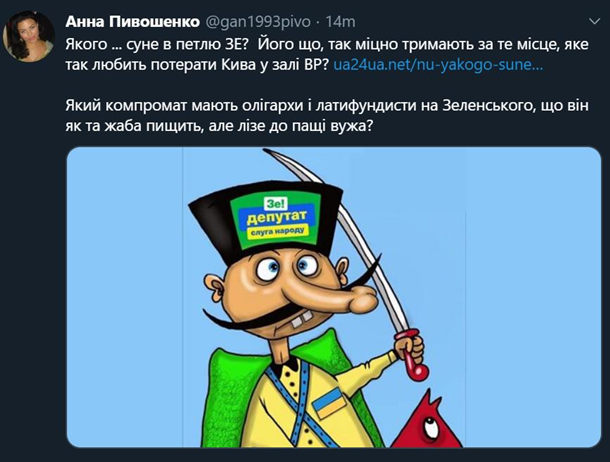Click the Ukrainian flag patch on the jacket
This screenshot has width=610, height=462.
329,403
